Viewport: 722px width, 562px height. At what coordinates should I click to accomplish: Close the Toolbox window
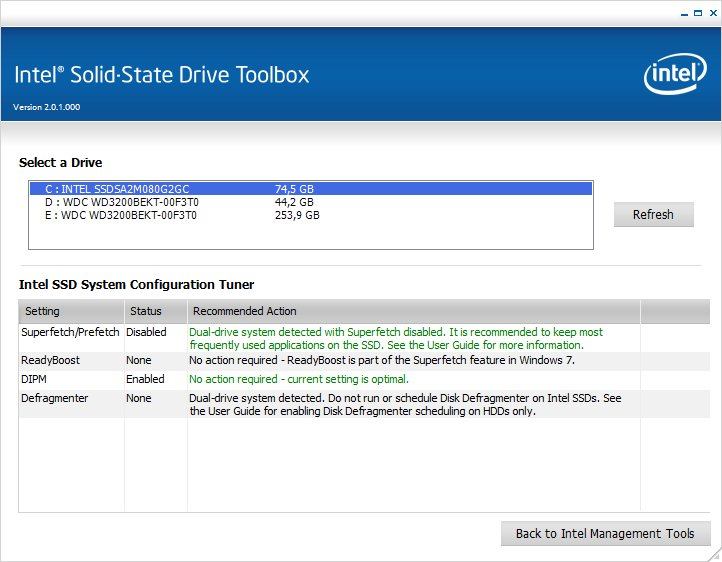[713, 13]
